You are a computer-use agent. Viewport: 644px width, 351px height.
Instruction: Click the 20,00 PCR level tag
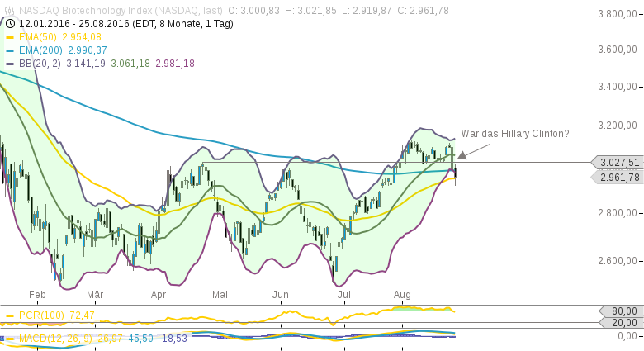[622, 323]
